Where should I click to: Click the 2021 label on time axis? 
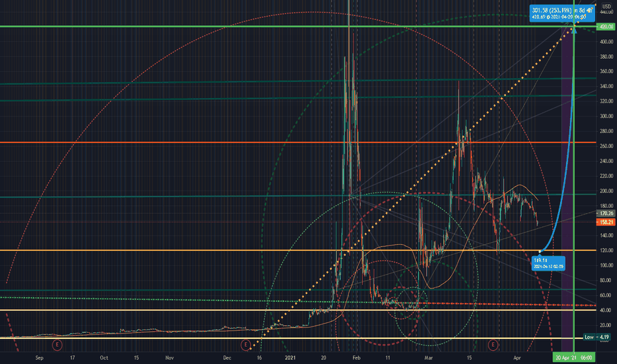(290, 357)
